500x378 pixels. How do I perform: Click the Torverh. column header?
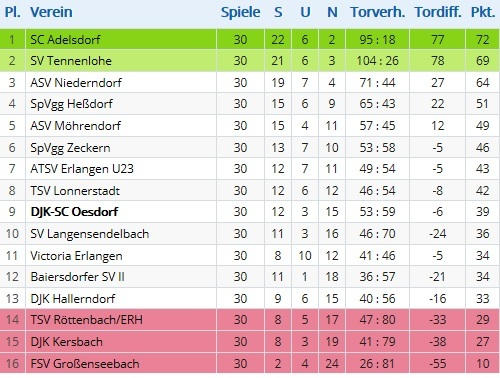point(378,12)
